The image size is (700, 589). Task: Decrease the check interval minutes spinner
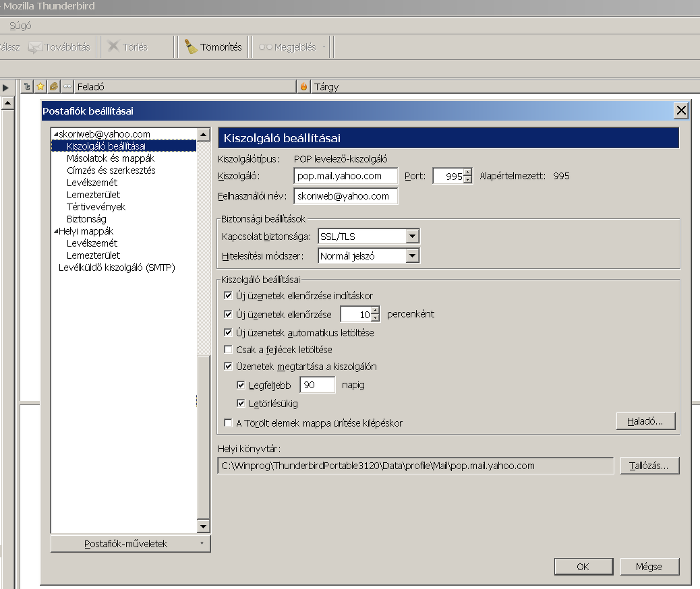tap(375, 317)
